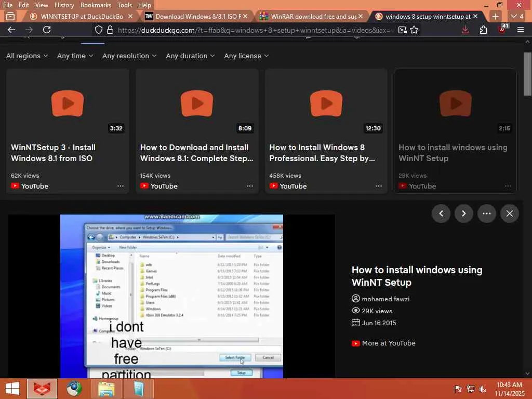Open the Help menu
532x399 pixels.
click(x=144, y=5)
